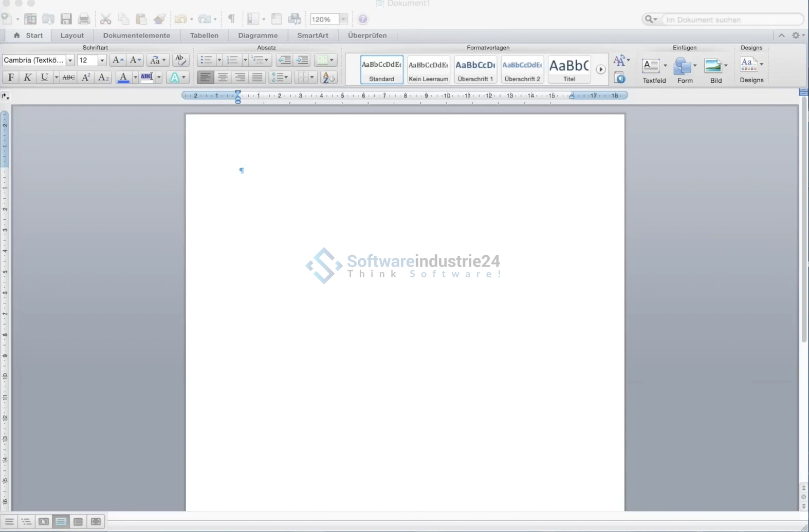Open the font size dropdown
This screenshot has height=532, width=809.
[x=102, y=61]
